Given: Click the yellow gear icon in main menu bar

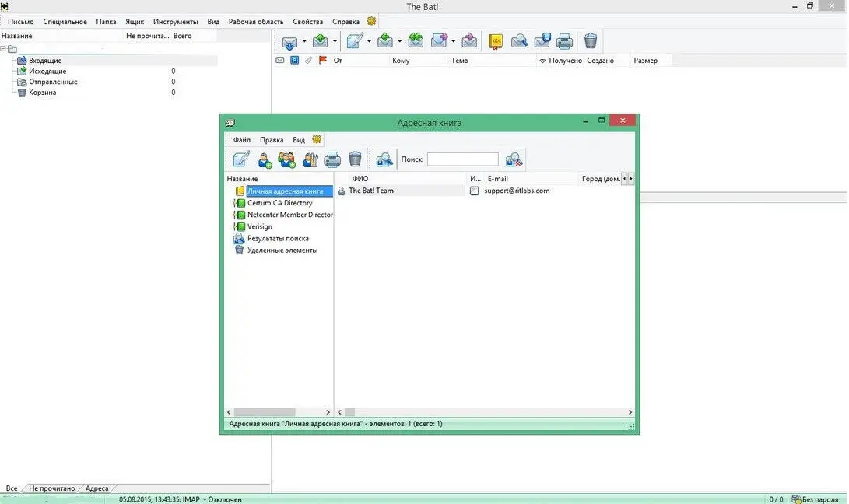Looking at the screenshot, I should tap(371, 21).
